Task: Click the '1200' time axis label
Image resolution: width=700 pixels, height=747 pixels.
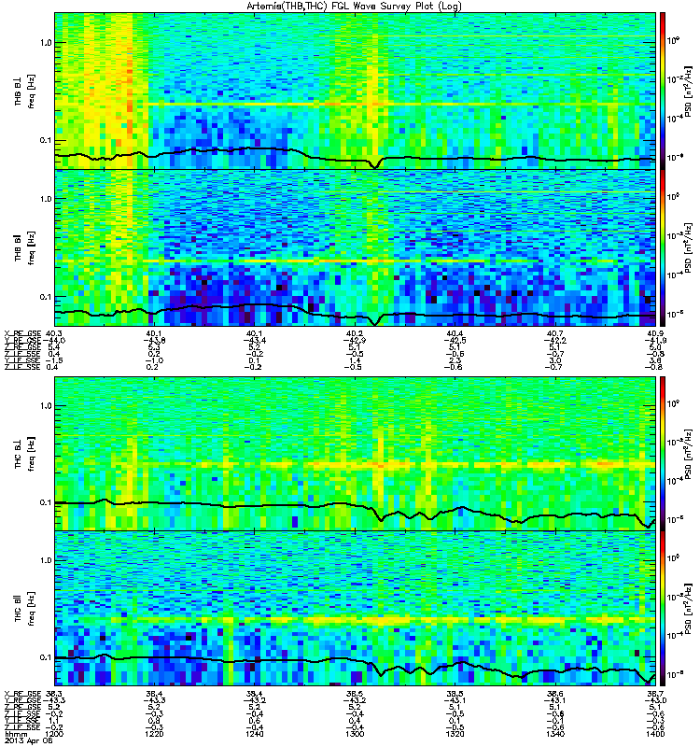Action: [54, 734]
